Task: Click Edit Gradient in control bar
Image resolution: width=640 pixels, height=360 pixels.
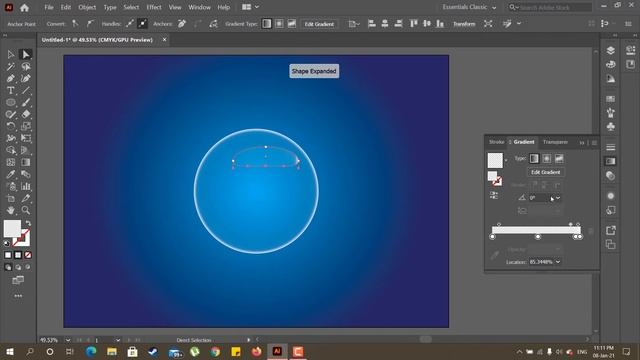Action: (319, 24)
